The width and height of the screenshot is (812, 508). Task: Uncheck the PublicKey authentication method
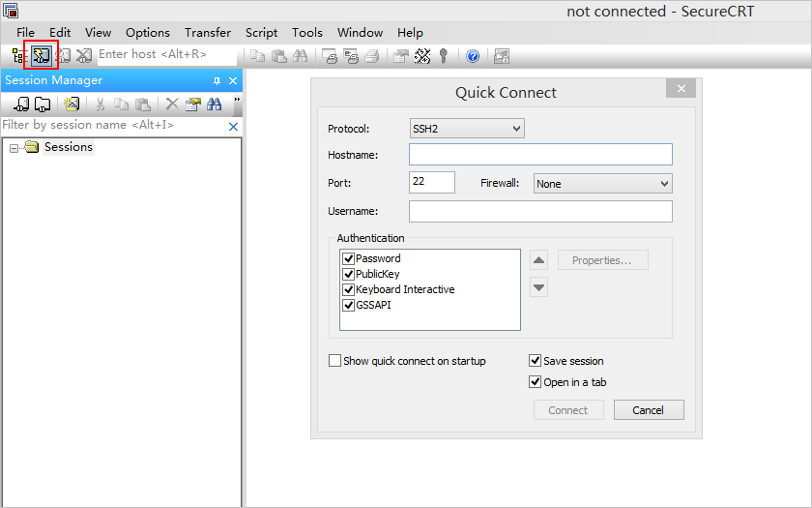click(349, 274)
